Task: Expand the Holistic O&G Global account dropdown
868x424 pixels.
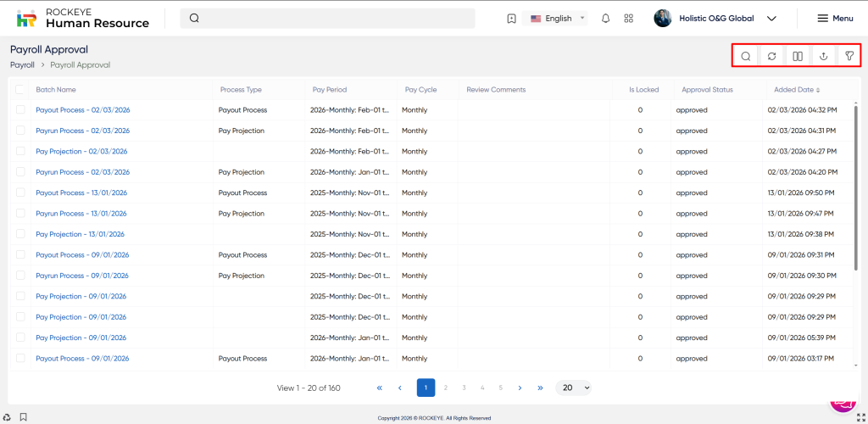Action: point(771,19)
